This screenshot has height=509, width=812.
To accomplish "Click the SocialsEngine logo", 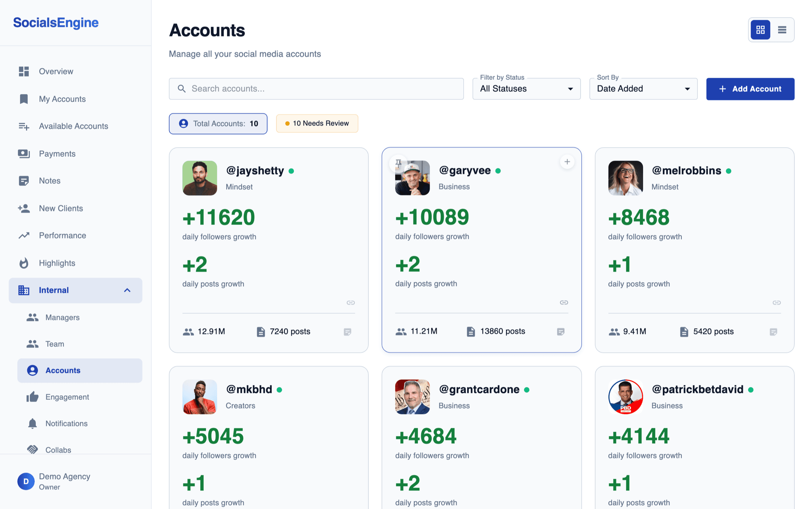I will click(56, 23).
